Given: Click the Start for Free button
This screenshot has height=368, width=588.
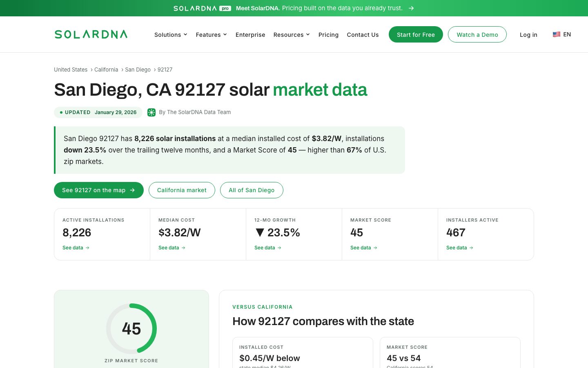Looking at the screenshot, I should click(x=416, y=34).
